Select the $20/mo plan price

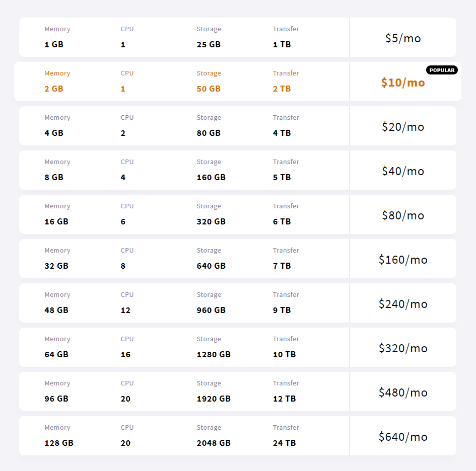tap(403, 127)
